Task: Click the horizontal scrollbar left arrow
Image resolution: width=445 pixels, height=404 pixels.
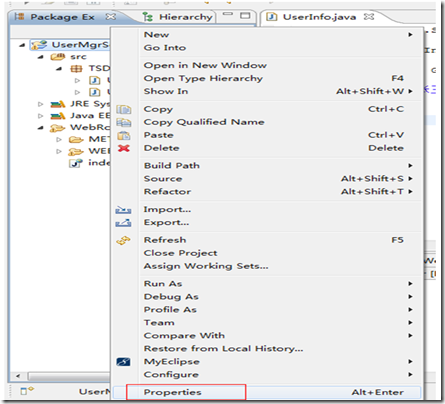Action: [x=18, y=376]
